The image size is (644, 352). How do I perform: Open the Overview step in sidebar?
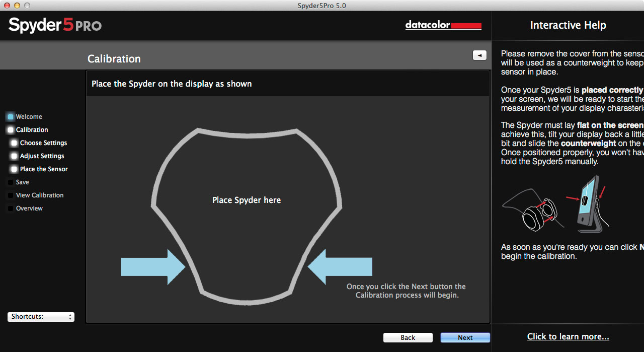[x=29, y=208]
